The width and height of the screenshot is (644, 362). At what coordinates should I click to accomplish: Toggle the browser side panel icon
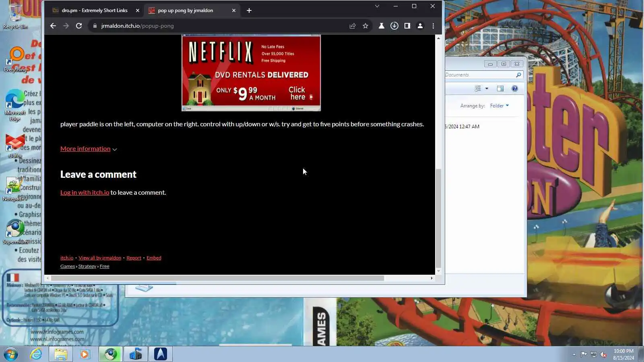(x=407, y=26)
